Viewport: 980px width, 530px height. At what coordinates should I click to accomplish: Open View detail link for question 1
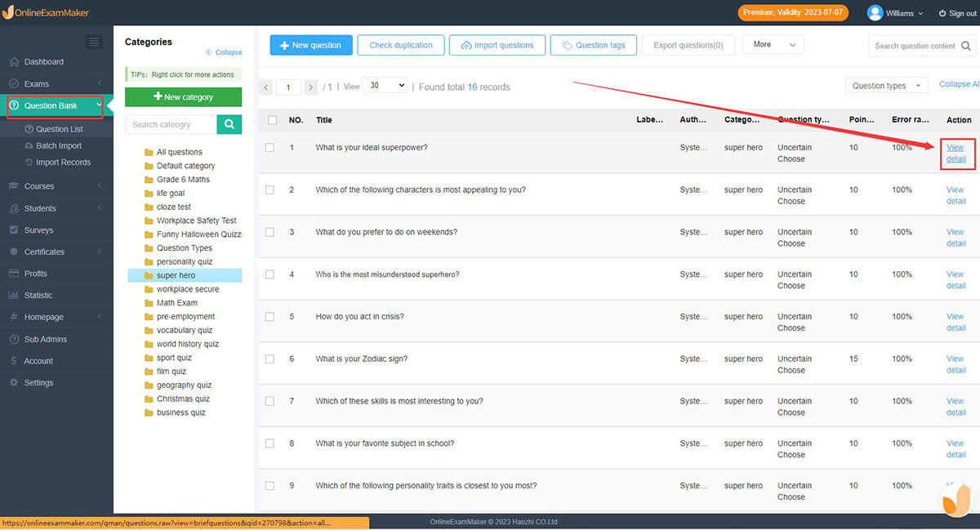tap(955, 154)
